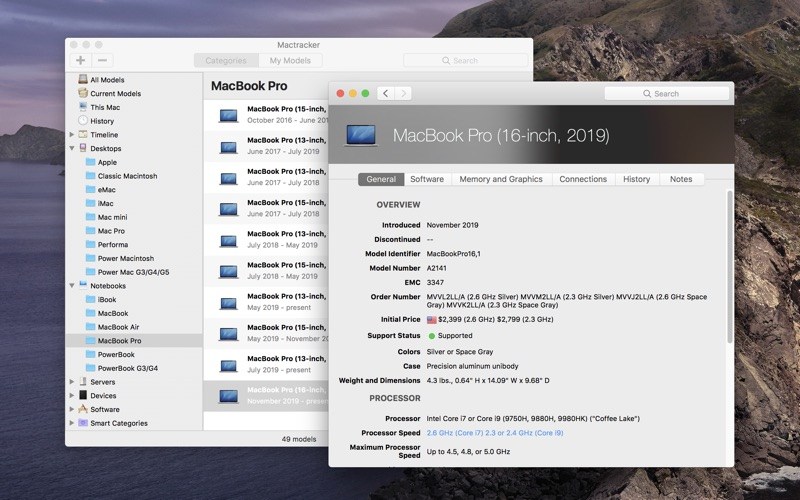Screen dimensions: 800x500
Task: Select MacBook Pro 13-inch May 2019 - present row
Action: pyautogui.click(x=266, y=302)
